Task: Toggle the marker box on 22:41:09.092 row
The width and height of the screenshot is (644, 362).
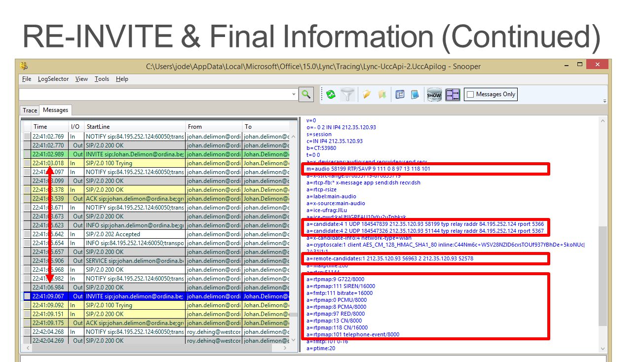Action: click(x=27, y=305)
